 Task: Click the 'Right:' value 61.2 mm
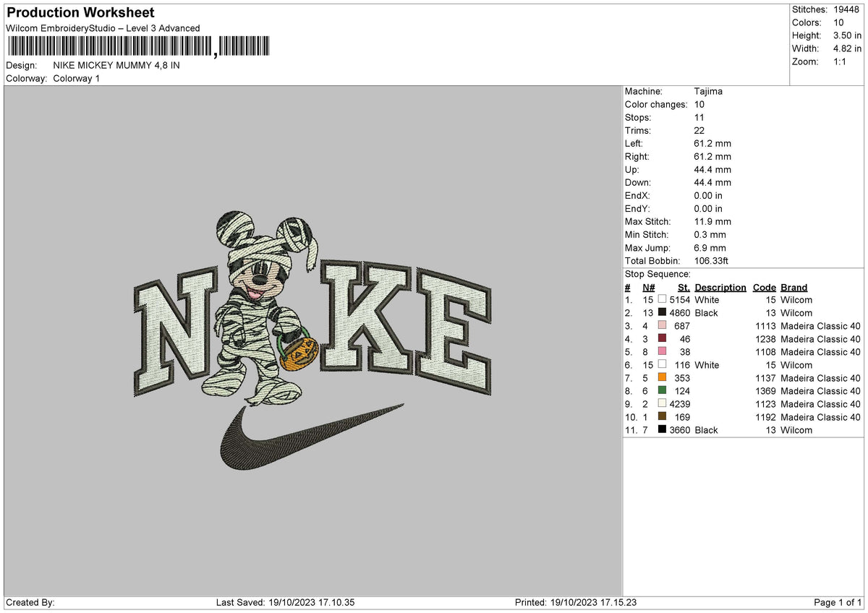click(712, 156)
